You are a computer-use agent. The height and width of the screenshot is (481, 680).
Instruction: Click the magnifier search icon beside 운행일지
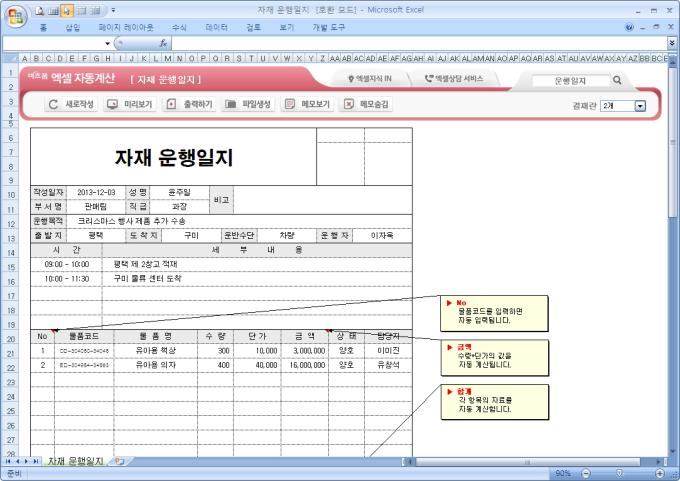tap(617, 80)
